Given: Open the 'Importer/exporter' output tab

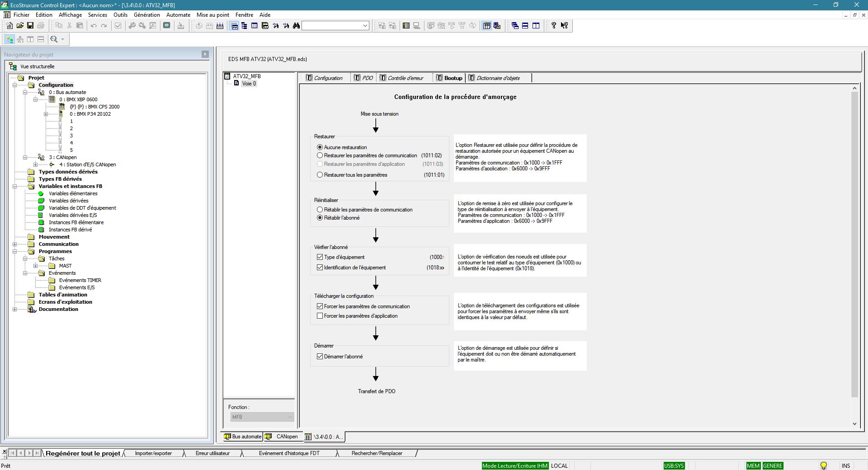Looking at the screenshot, I should coord(153,453).
